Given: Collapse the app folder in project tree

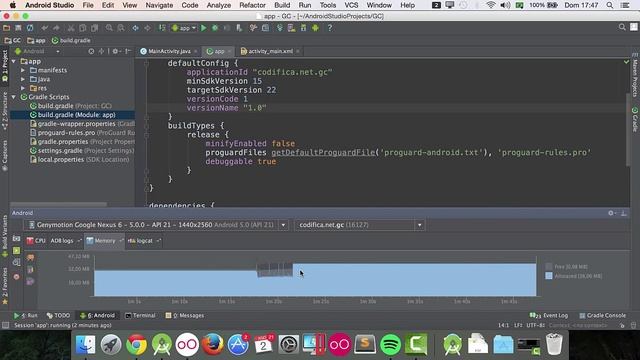Looking at the screenshot, I should click(x=14, y=61).
